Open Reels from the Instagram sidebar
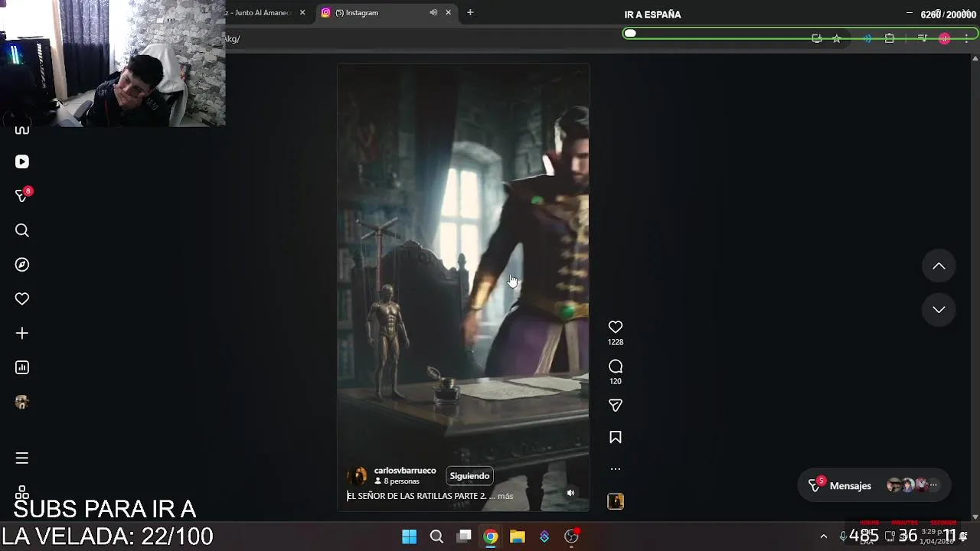 pos(22,161)
